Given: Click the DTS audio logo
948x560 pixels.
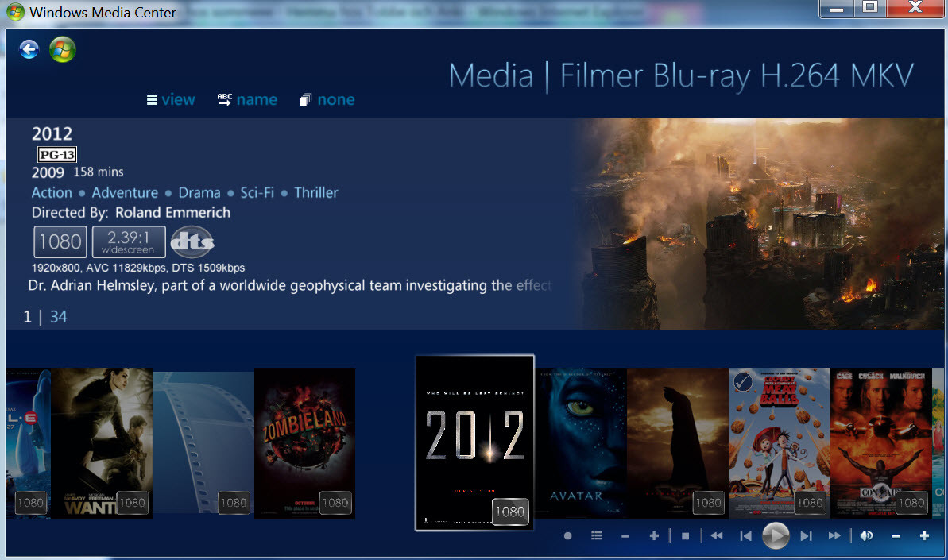Looking at the screenshot, I should click(x=192, y=241).
